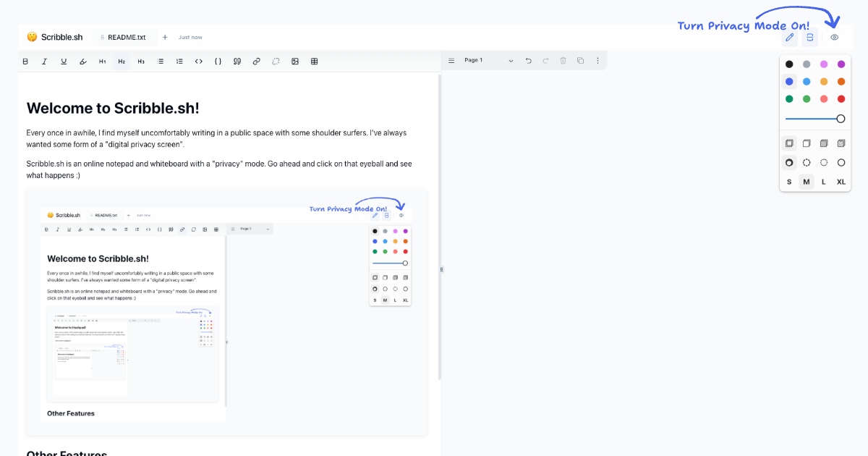Open the whiteboard hamburger menu
Viewport: 868px width, 456px height.
click(x=451, y=61)
